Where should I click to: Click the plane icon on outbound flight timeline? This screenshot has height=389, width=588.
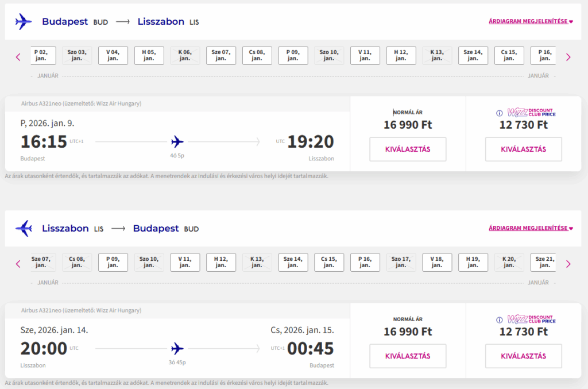177,141
